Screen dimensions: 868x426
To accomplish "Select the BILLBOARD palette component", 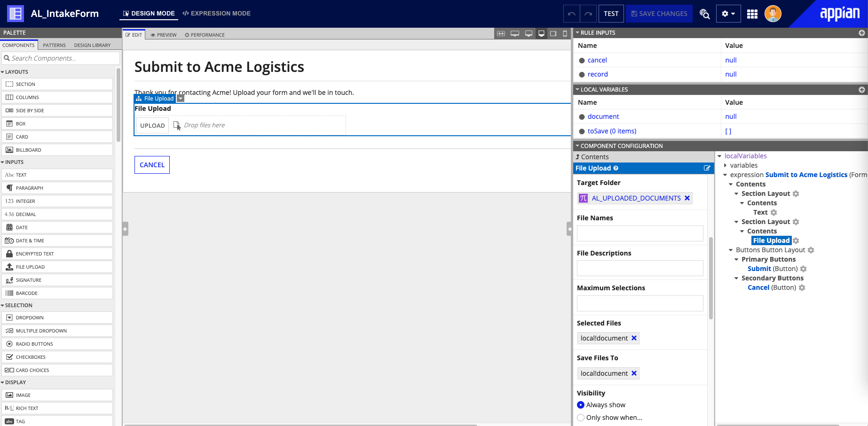I will (x=57, y=150).
